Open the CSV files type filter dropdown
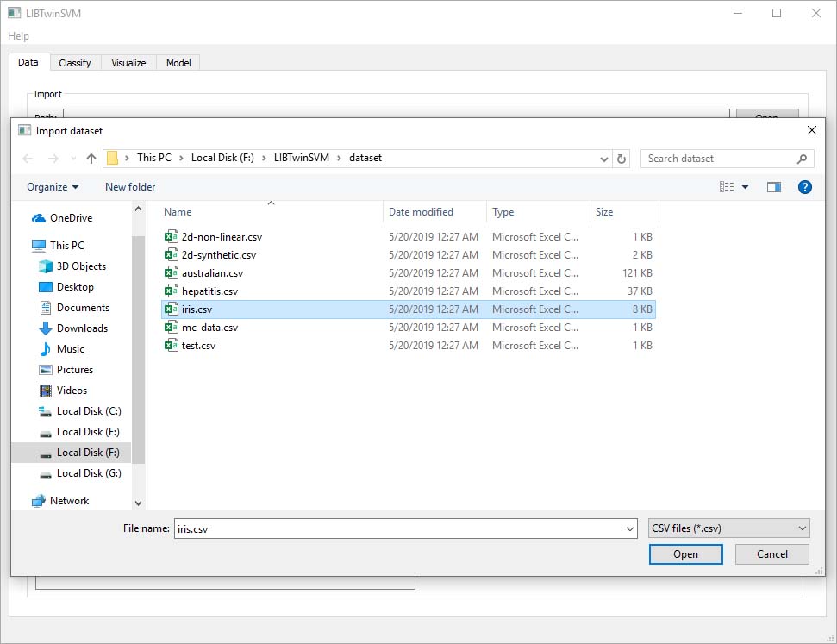The width and height of the screenshot is (837, 644). [x=728, y=528]
